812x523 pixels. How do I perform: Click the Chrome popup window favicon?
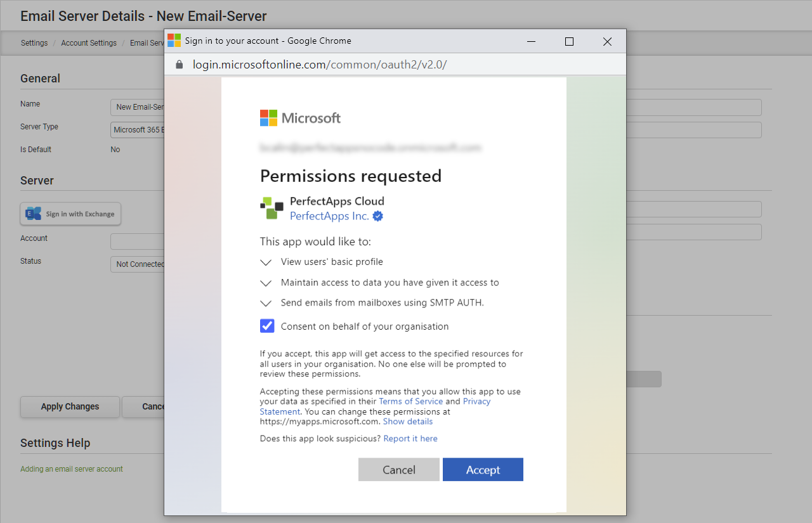pos(174,41)
